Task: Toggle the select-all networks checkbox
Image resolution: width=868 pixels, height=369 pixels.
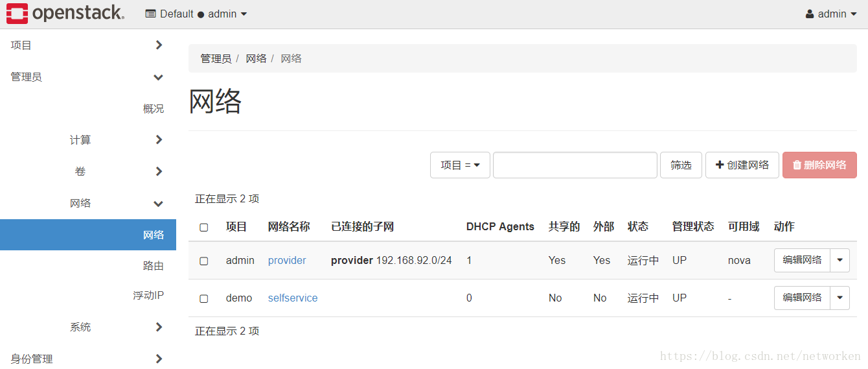Action: (204, 227)
